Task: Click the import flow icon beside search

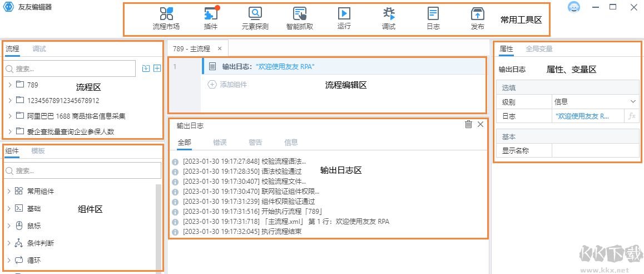Action: (x=146, y=68)
